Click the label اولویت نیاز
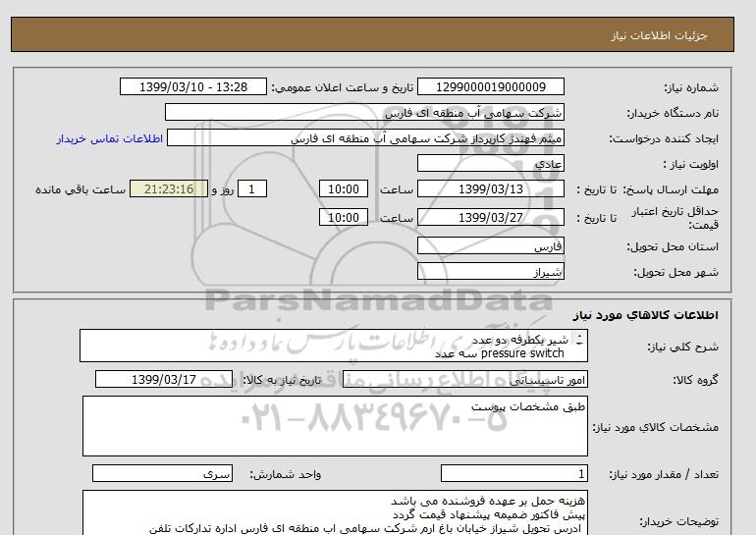The height and width of the screenshot is (535, 756). pos(691,164)
